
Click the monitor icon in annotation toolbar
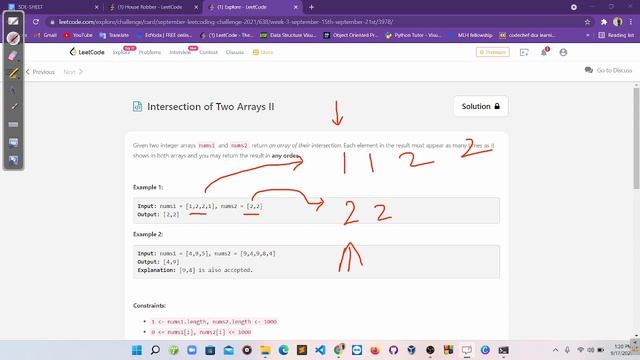(x=13, y=142)
